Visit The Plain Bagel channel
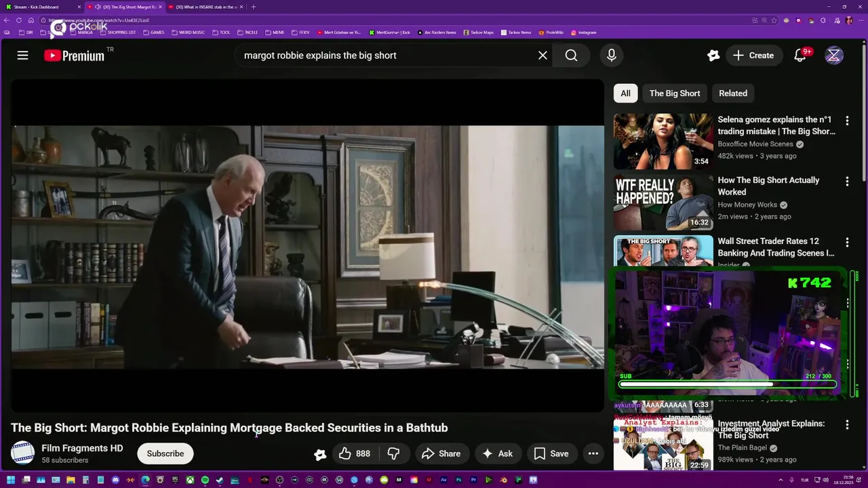 click(743, 448)
